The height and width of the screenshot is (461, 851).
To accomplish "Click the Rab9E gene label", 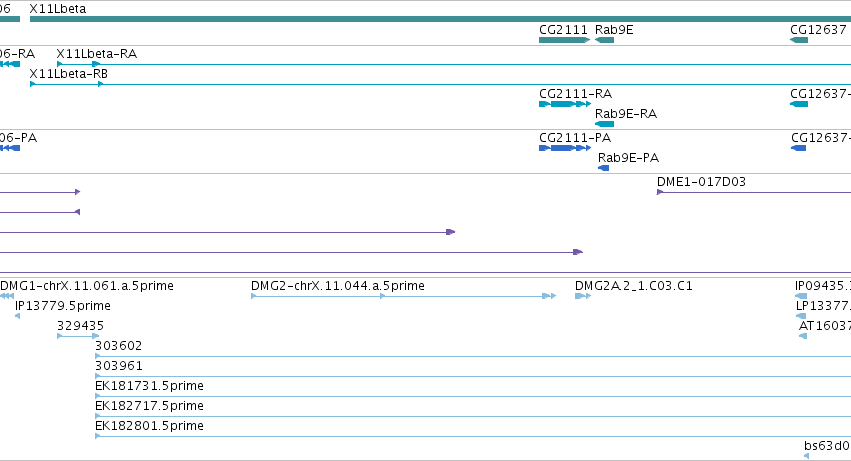I will coord(614,29).
